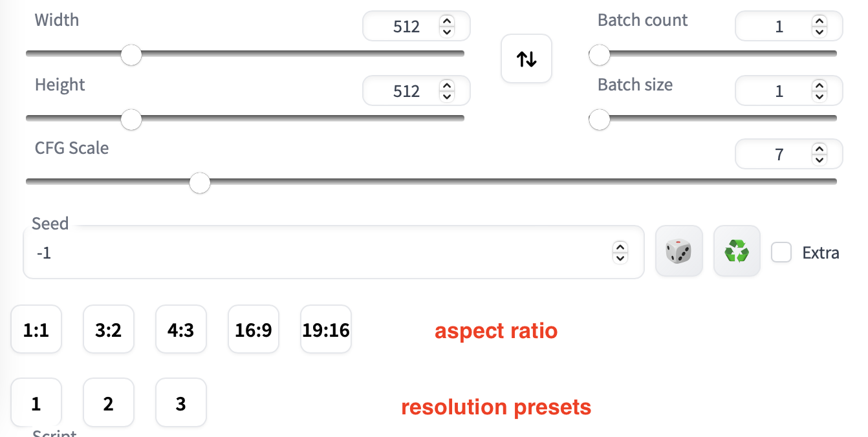868x437 pixels.
Task: Increment the CFG Scale stepper arrow
Action: click(x=819, y=149)
